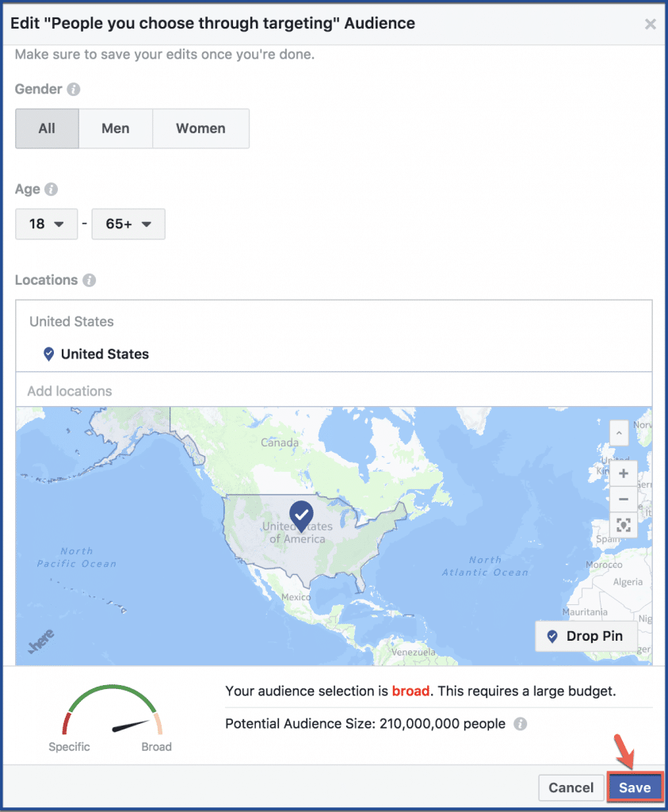Open the minimum age 18 dropdown

(x=47, y=224)
